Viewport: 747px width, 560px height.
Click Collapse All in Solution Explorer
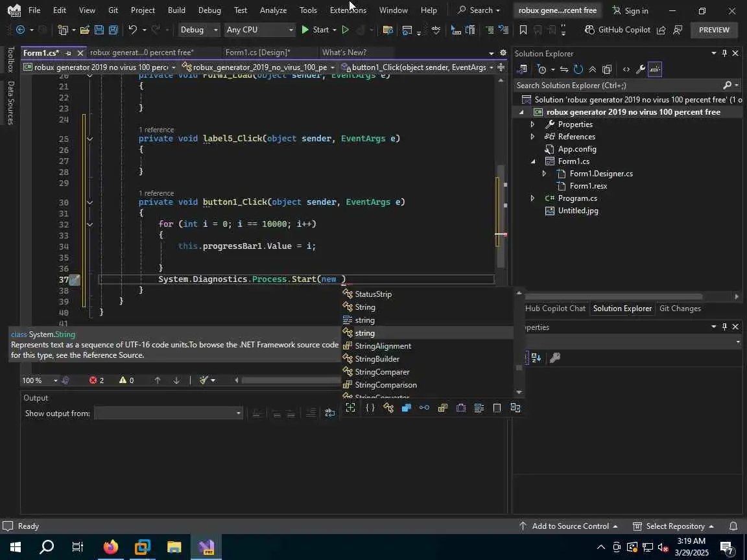point(592,69)
